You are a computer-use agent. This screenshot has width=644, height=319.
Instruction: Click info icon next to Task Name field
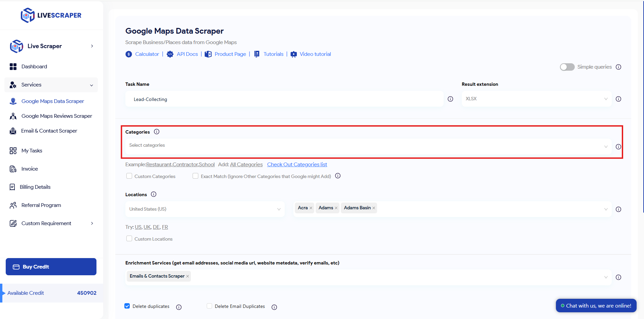point(450,99)
